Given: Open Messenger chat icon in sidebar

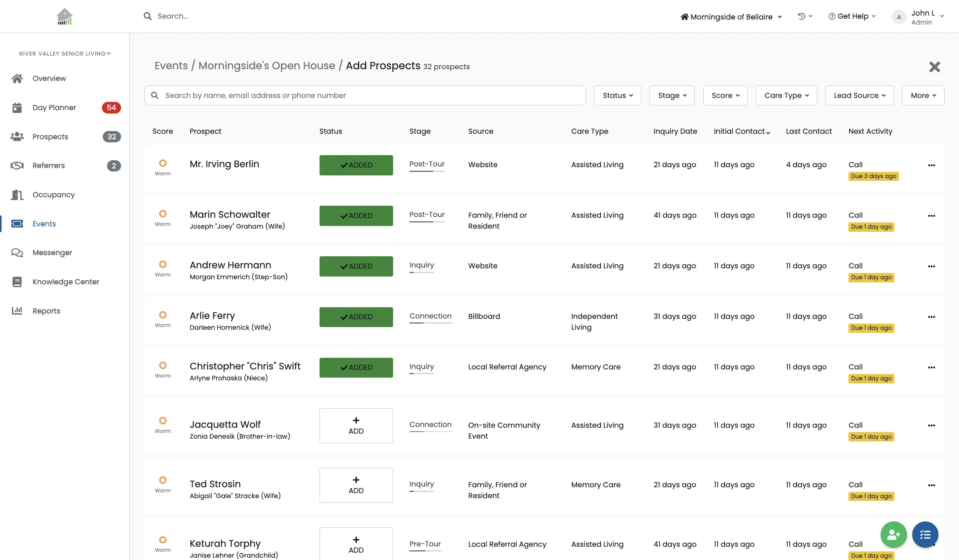Looking at the screenshot, I should tap(17, 253).
